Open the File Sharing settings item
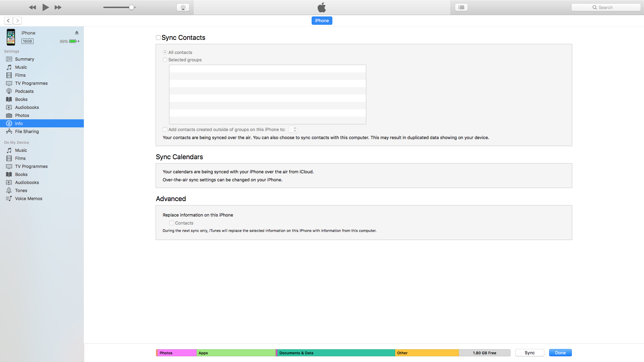 [27, 131]
